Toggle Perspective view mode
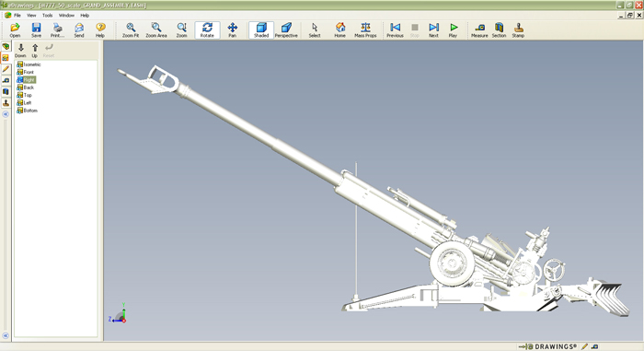 (x=286, y=30)
